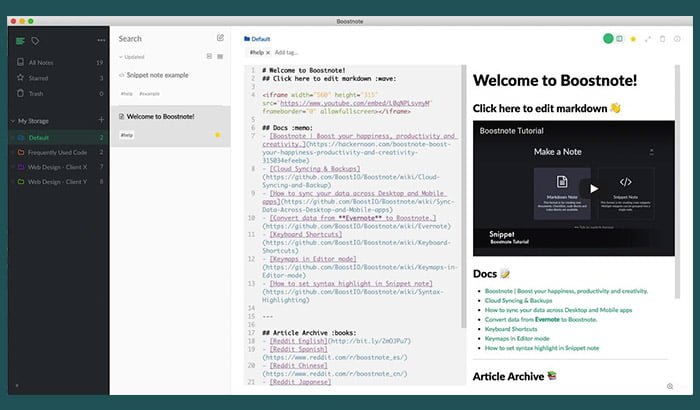This screenshot has height=410, width=700.
Task: Remove the #help tag from the note
Action: (x=268, y=53)
